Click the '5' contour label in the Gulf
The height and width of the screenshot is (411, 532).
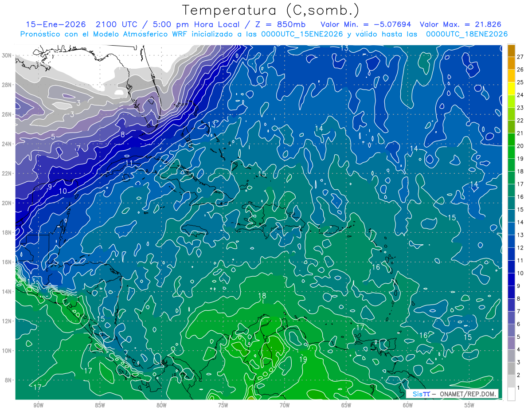pyautogui.click(x=53, y=137)
